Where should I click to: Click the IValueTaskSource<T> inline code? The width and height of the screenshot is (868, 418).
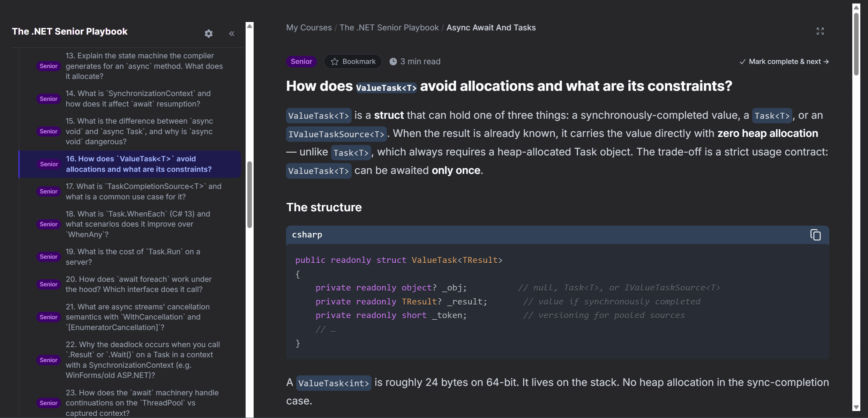(336, 134)
